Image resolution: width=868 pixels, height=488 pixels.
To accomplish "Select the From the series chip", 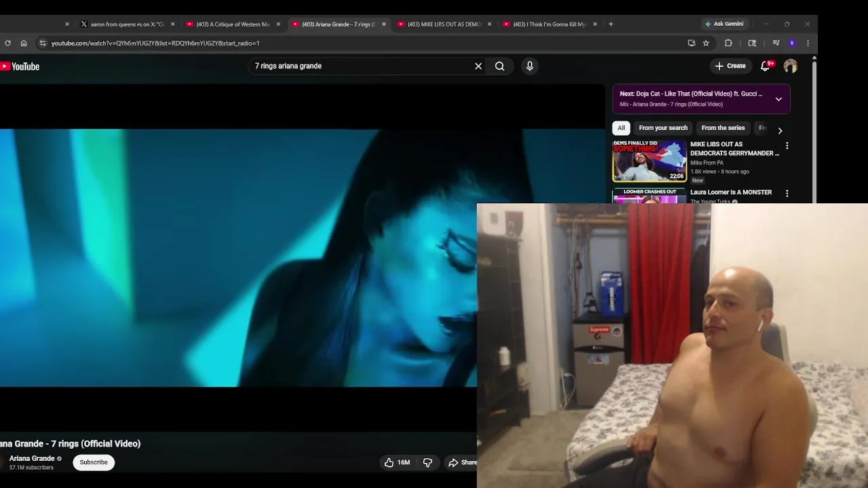I will point(723,128).
